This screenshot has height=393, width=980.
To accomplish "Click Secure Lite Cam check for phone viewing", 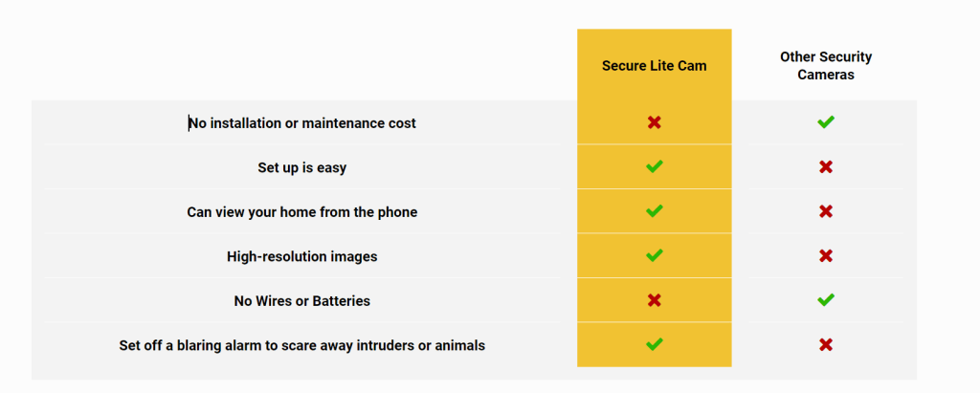I will click(x=655, y=210).
